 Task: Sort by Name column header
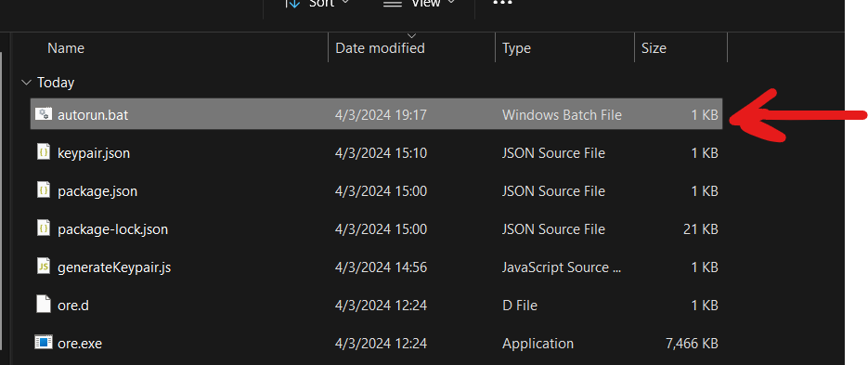[x=66, y=48]
